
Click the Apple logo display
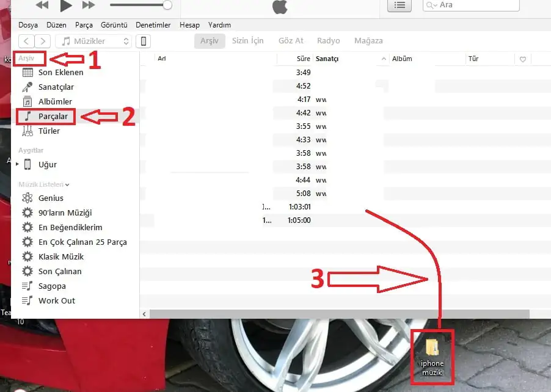[280, 7]
